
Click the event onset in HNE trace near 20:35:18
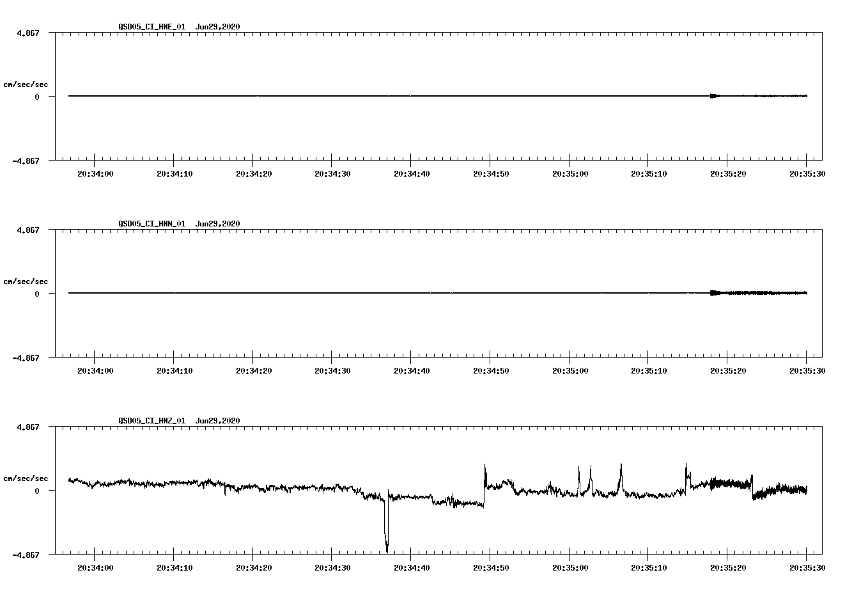pos(715,96)
